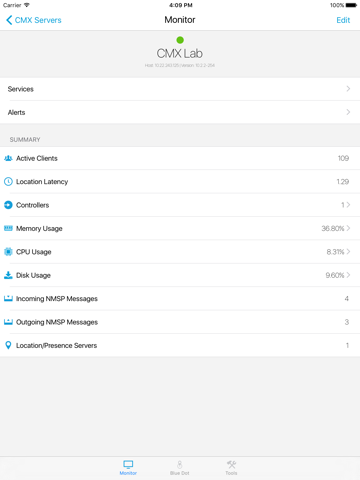This screenshot has width=360, height=480.
Task: Tap the Disk Usage download icon
Action: 8,275
